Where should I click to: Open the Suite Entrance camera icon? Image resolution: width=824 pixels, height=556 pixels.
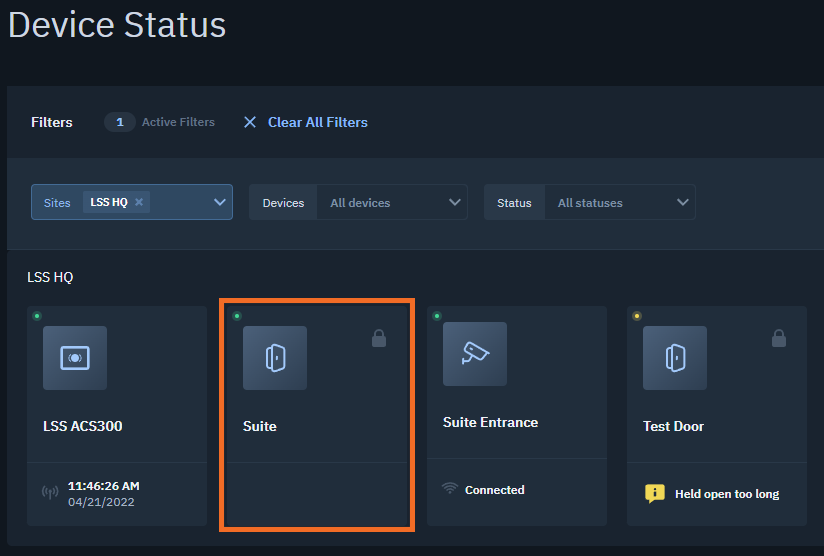tap(475, 354)
